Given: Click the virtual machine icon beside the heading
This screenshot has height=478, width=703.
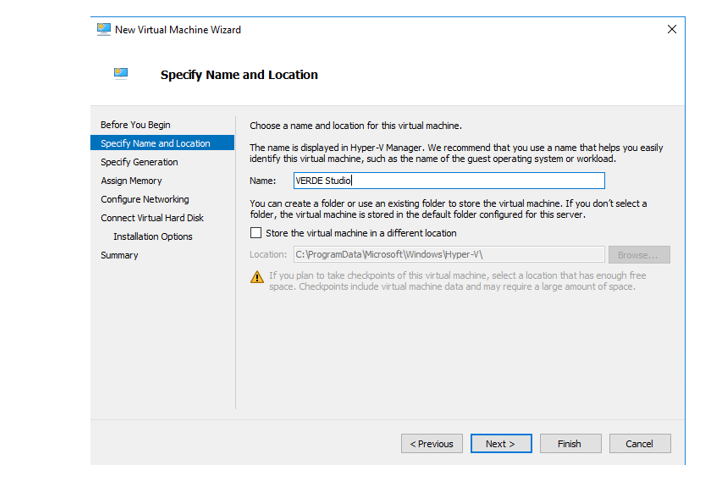Looking at the screenshot, I should click(x=121, y=74).
